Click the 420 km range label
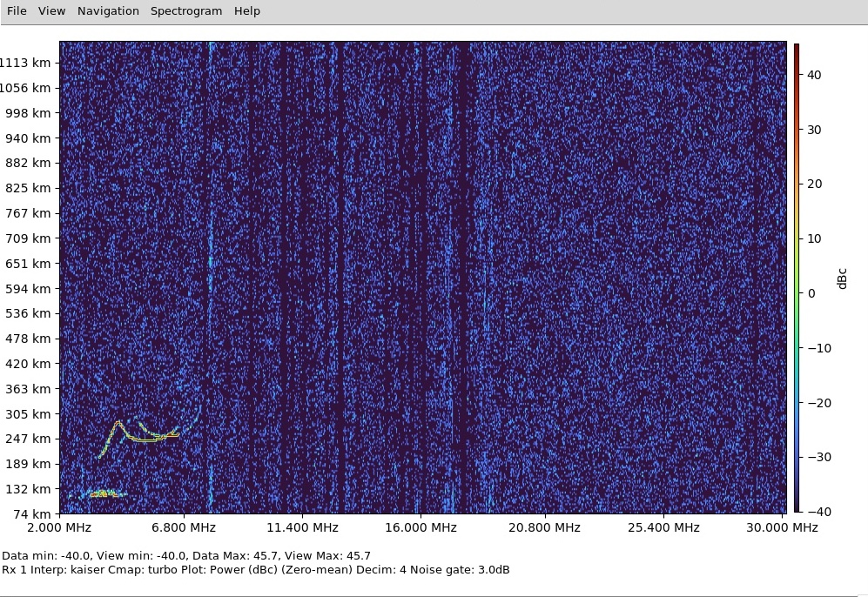This screenshot has width=868, height=597. [x=28, y=364]
